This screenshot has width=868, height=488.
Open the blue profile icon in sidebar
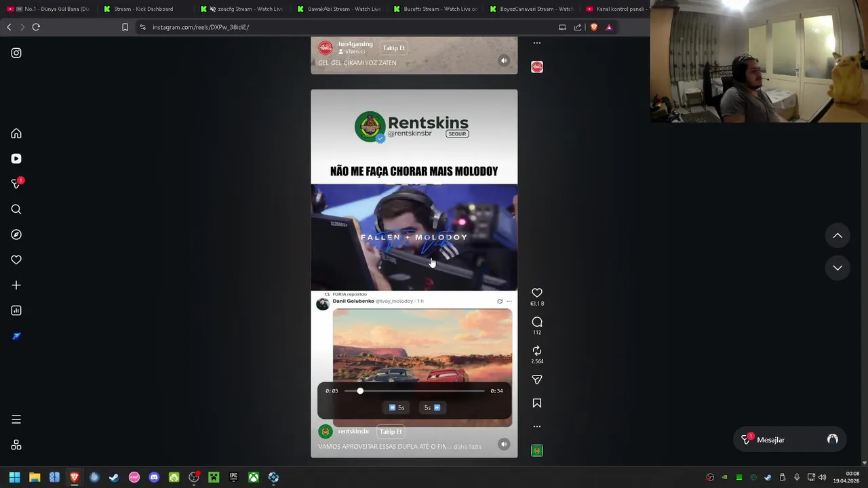(x=16, y=336)
